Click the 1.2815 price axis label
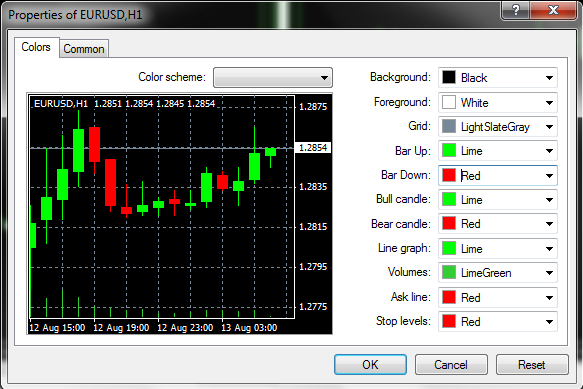This screenshot has height=389, width=583. 313,226
